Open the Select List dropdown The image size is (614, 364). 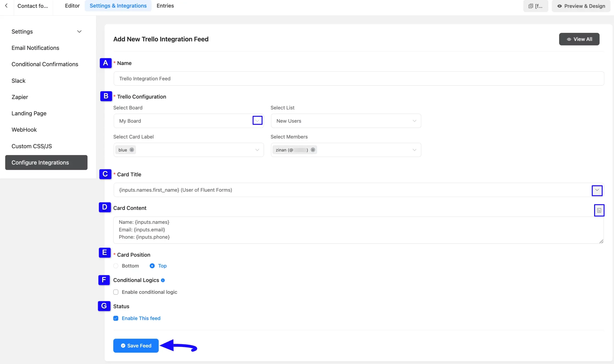pyautogui.click(x=346, y=121)
